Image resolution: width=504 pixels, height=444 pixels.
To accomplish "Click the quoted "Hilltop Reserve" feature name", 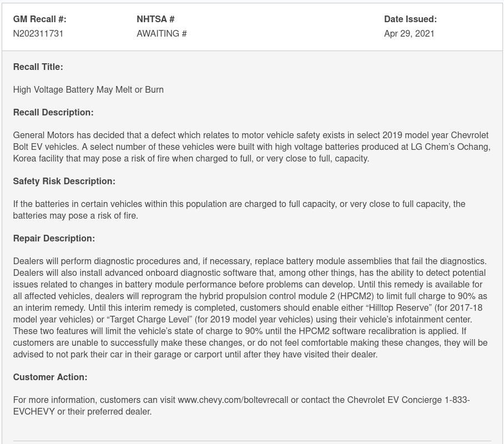I will click(x=399, y=307).
